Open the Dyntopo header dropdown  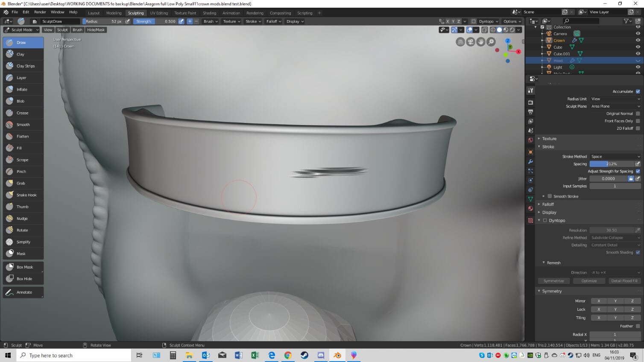(x=489, y=21)
